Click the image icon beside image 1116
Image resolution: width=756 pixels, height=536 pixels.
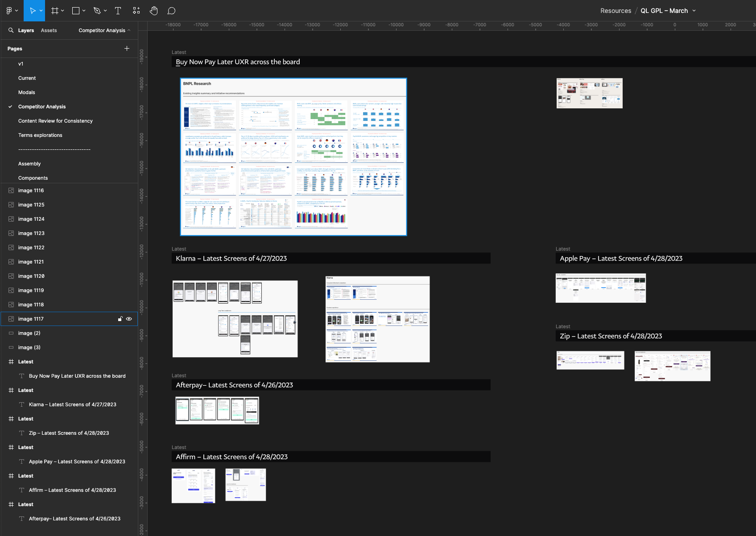click(x=11, y=190)
